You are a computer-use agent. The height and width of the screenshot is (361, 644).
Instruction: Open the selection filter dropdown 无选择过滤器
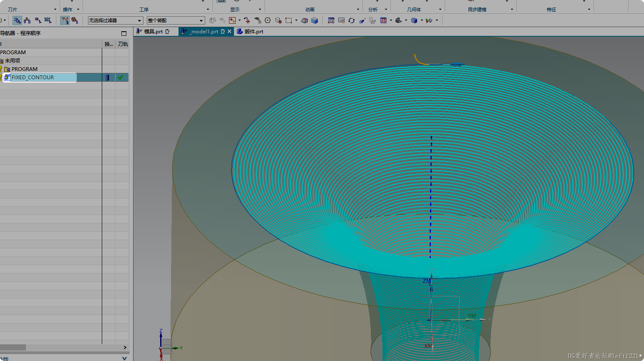click(116, 20)
